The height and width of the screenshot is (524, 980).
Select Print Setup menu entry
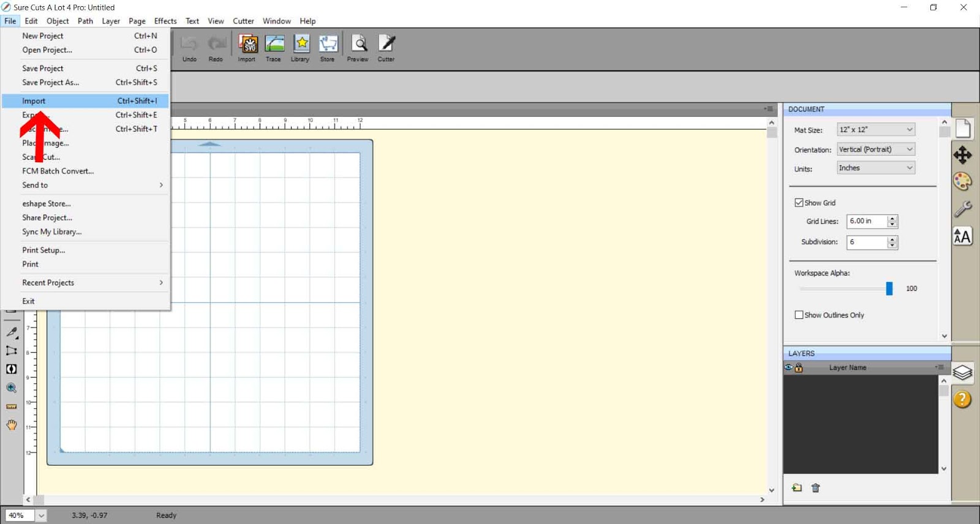point(85,250)
